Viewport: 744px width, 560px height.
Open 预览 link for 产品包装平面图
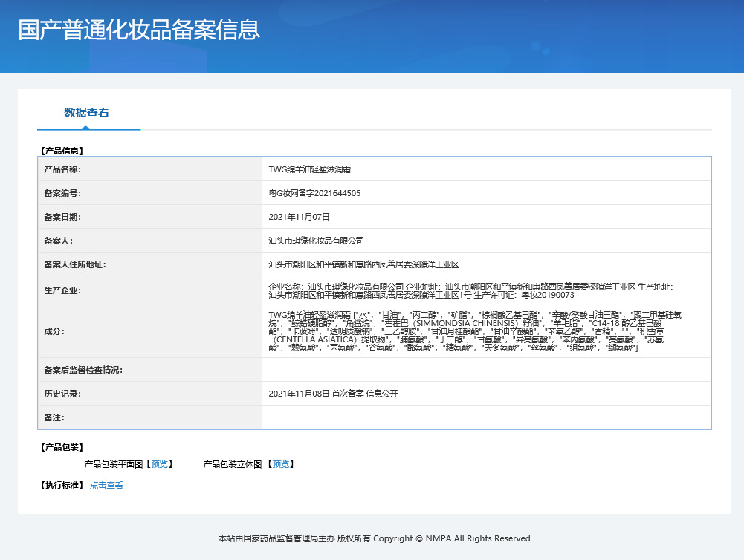coord(159,464)
